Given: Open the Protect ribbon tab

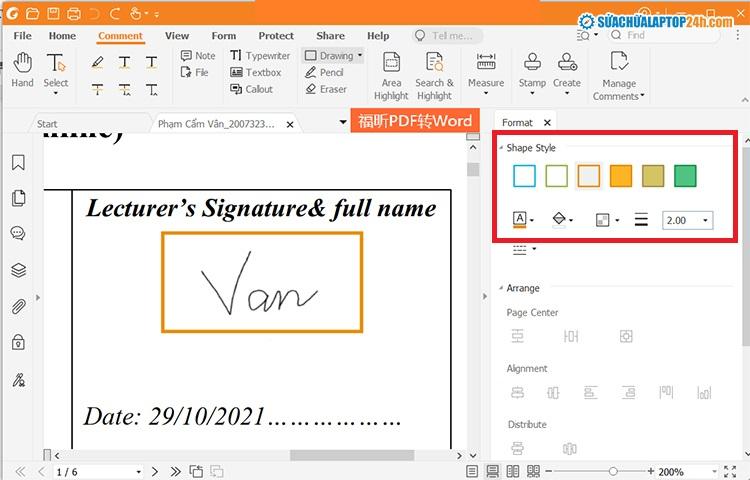Looking at the screenshot, I should (x=276, y=36).
